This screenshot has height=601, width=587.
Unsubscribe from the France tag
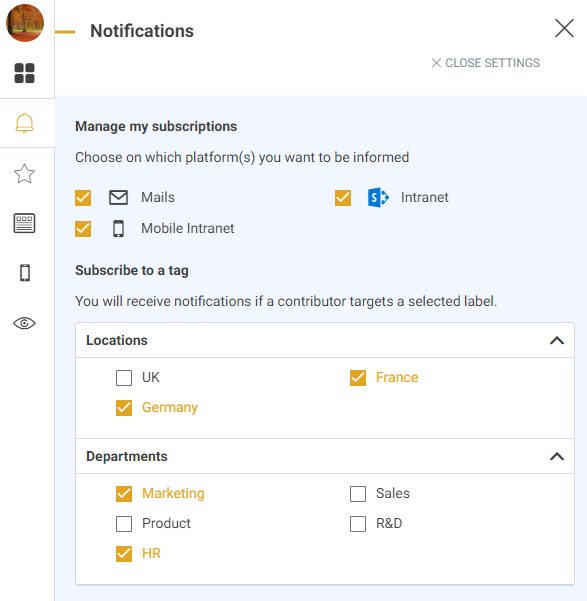358,378
